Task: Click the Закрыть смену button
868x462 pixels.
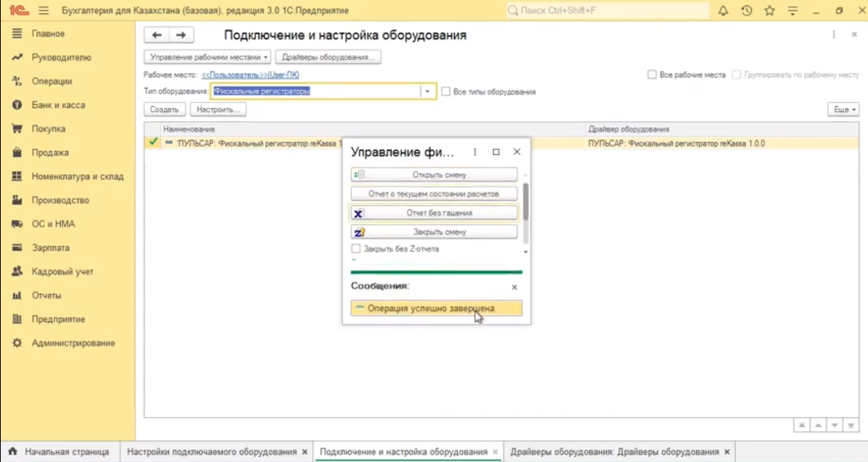Action: [x=435, y=232]
